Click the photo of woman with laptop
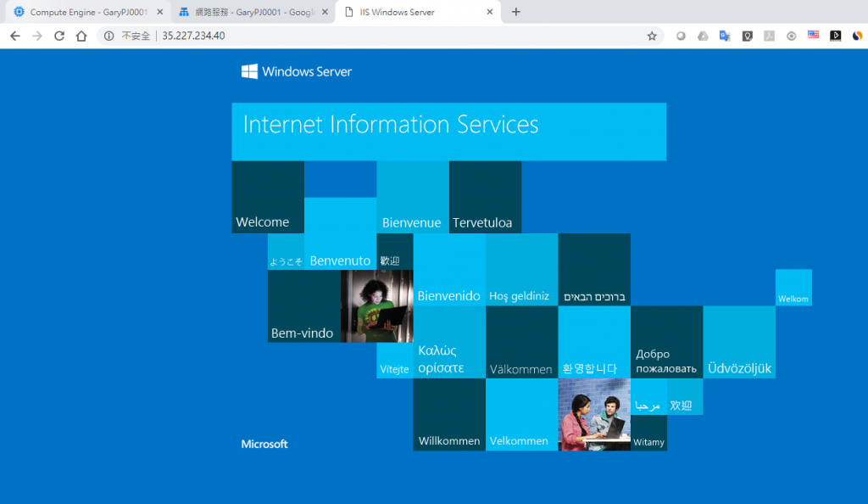 pos(377,306)
